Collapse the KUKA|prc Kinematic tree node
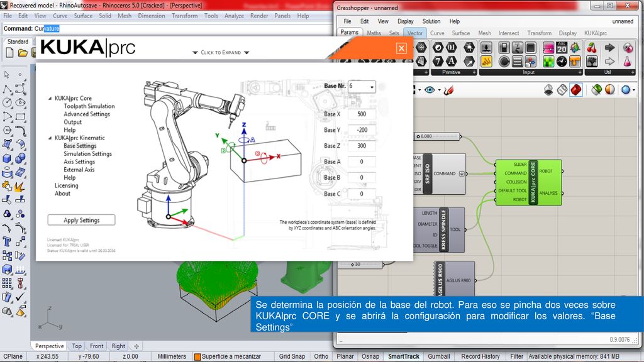The image size is (644, 362). (50, 138)
